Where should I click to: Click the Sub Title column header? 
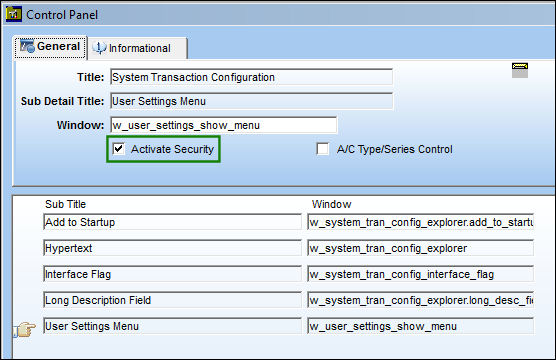point(66,204)
